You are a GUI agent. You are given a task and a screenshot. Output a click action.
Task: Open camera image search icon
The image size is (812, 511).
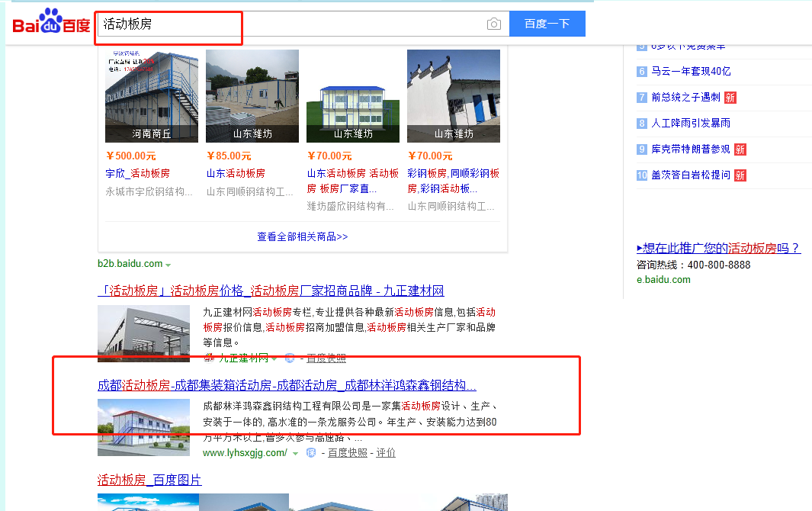click(494, 24)
